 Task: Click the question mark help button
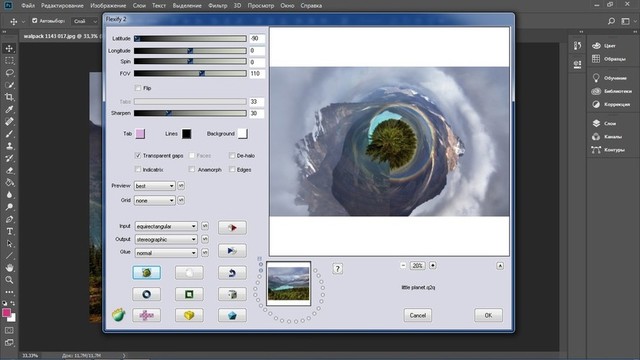[x=338, y=269]
